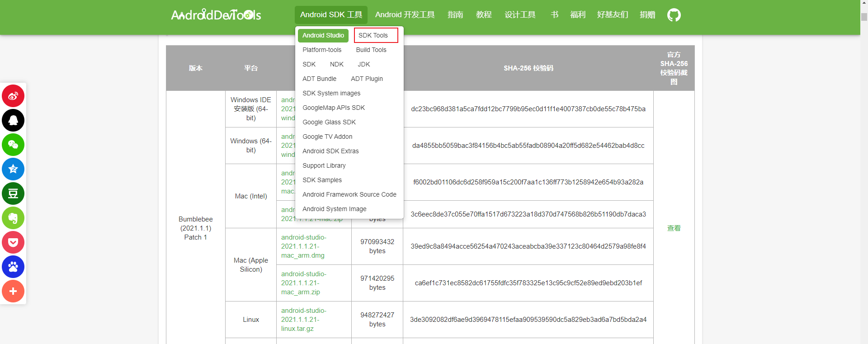Choose Android Framework Source Code entry

[x=349, y=194]
